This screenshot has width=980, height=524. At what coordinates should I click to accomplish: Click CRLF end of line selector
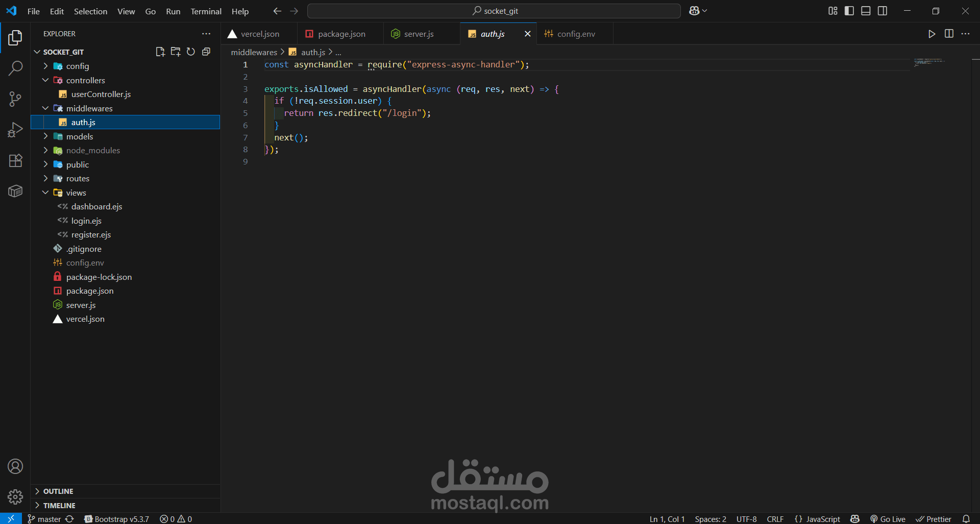(x=775, y=518)
